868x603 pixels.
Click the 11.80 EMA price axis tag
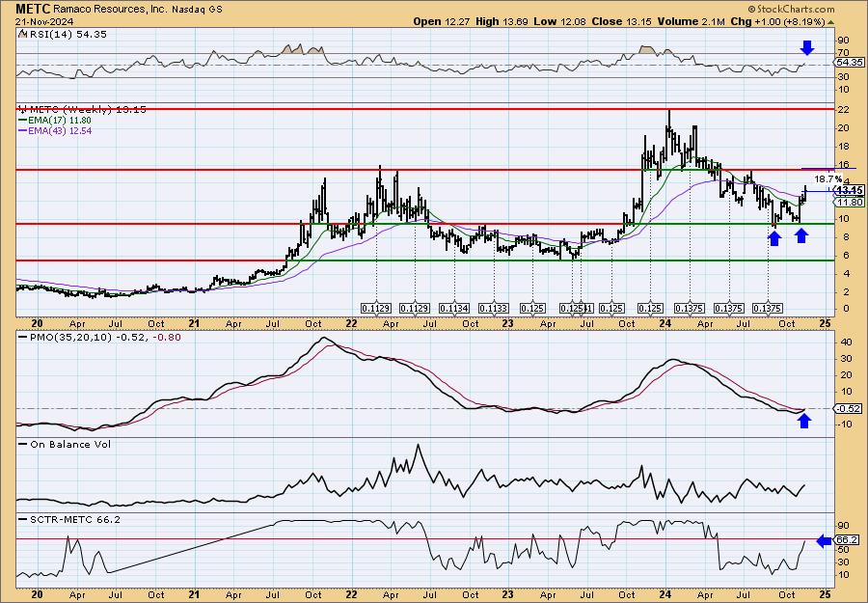tap(849, 202)
